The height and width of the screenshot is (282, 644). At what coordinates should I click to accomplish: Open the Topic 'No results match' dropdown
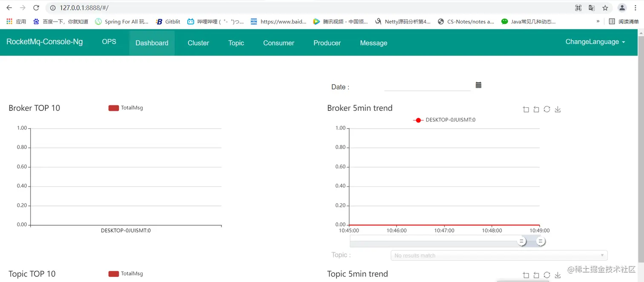point(499,255)
